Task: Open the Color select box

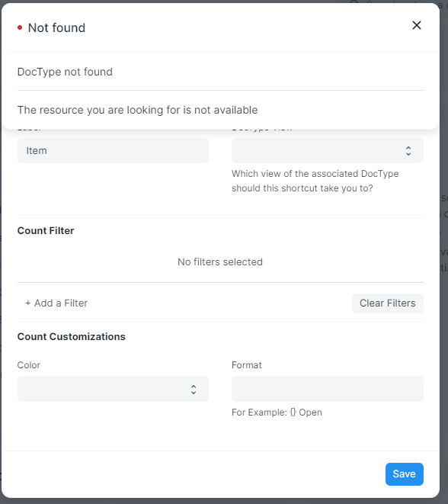Action: (x=113, y=389)
